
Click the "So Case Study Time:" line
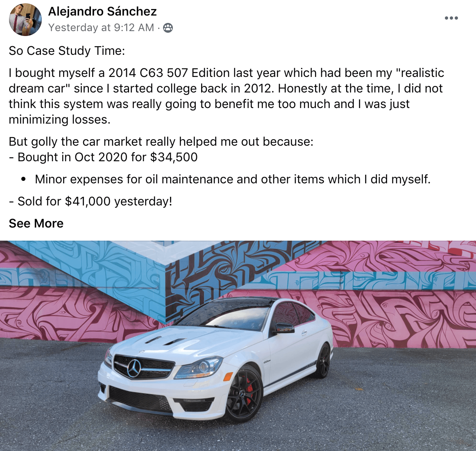tap(67, 51)
